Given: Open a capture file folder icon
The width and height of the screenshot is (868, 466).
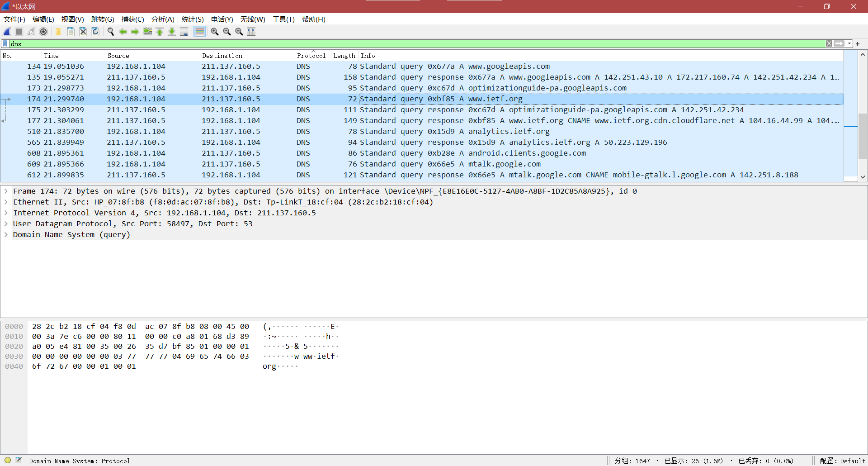Looking at the screenshot, I should 58,32.
